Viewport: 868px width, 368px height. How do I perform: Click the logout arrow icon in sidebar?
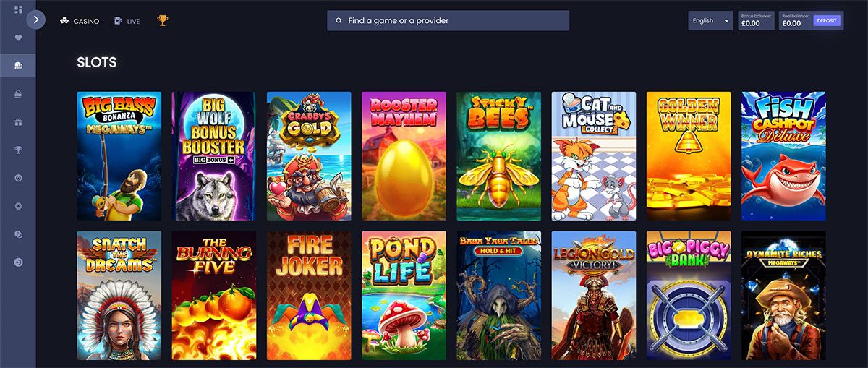click(18, 262)
